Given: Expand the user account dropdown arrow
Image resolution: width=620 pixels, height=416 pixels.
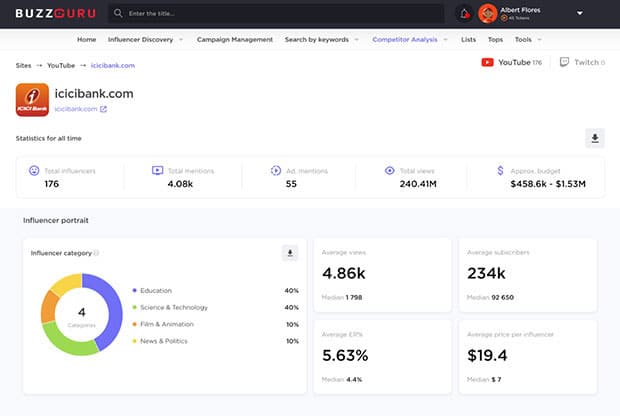Looking at the screenshot, I should coord(580,13).
